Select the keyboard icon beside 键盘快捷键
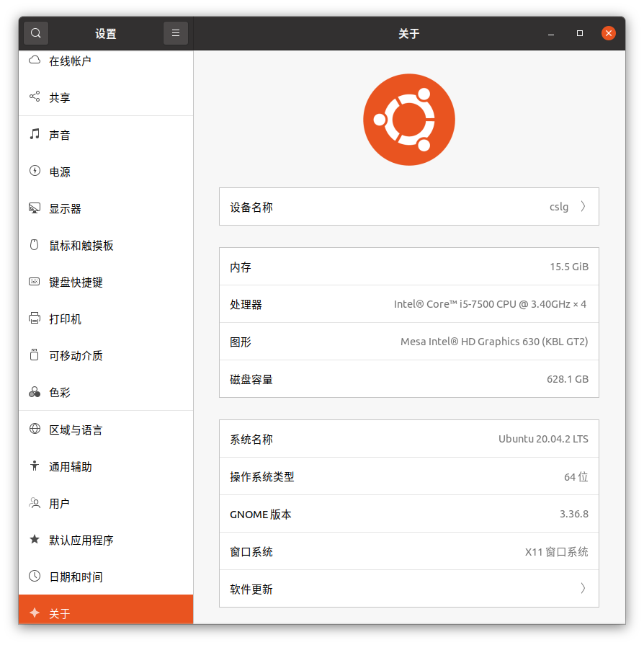Image resolution: width=644 pixels, height=645 pixels. click(35, 282)
